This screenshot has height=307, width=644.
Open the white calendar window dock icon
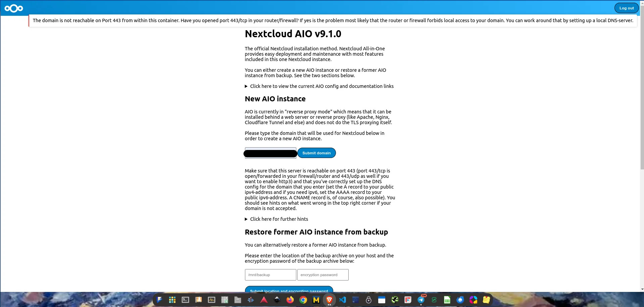click(x=382, y=300)
